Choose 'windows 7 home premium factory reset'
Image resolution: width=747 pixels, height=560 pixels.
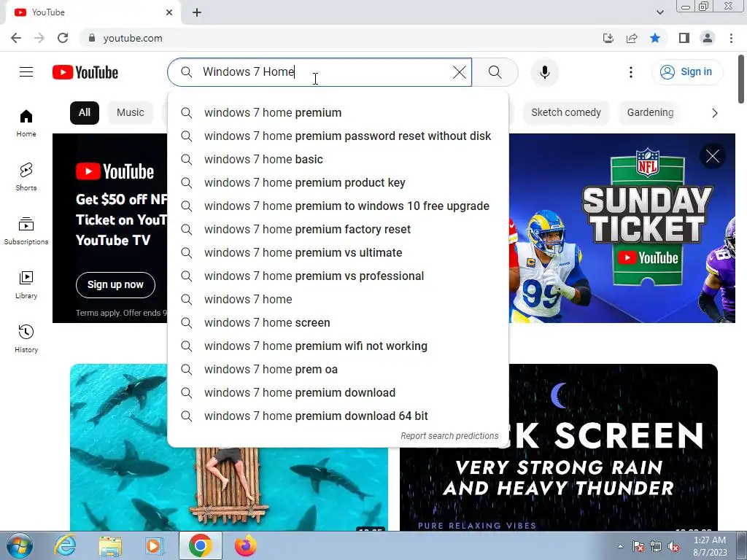[338, 230]
